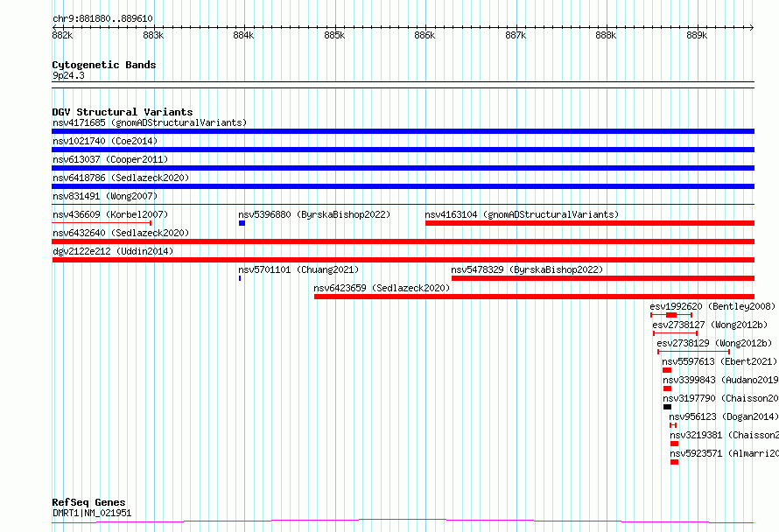Image resolution: width=779 pixels, height=532 pixels.
Task: Select the esv1992620 red feature glyph
Action: (671, 315)
